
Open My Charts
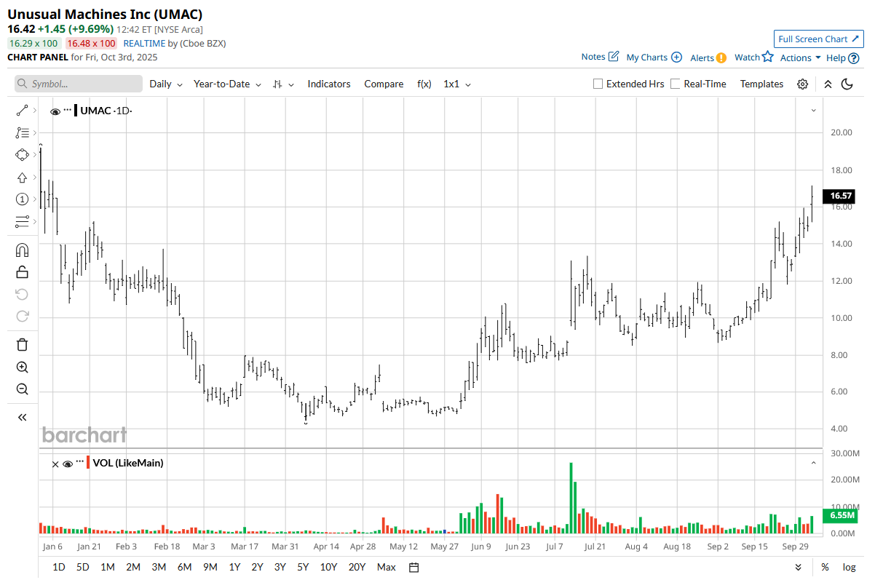pyautogui.click(x=654, y=57)
